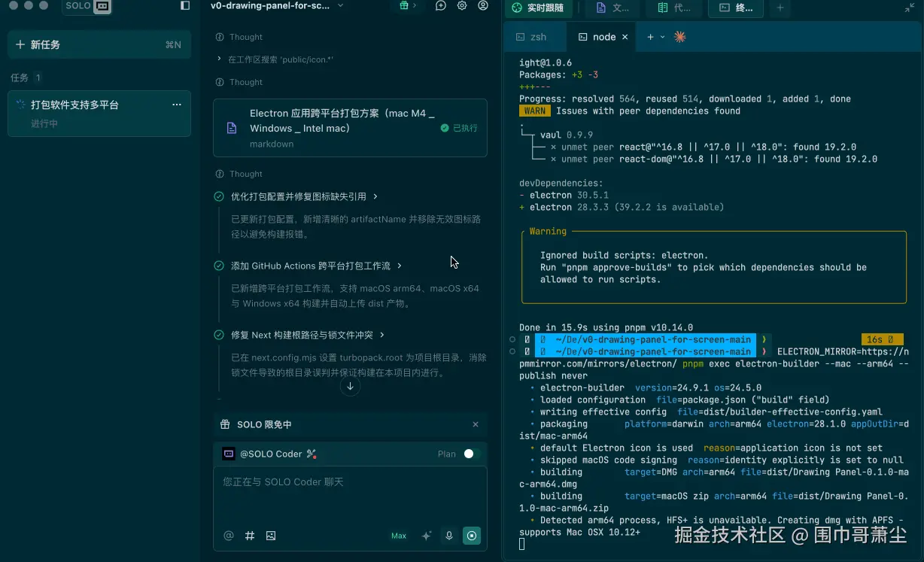The image size is (924, 562).
Task: Add a new panel tab via plus
Action: coord(780,8)
